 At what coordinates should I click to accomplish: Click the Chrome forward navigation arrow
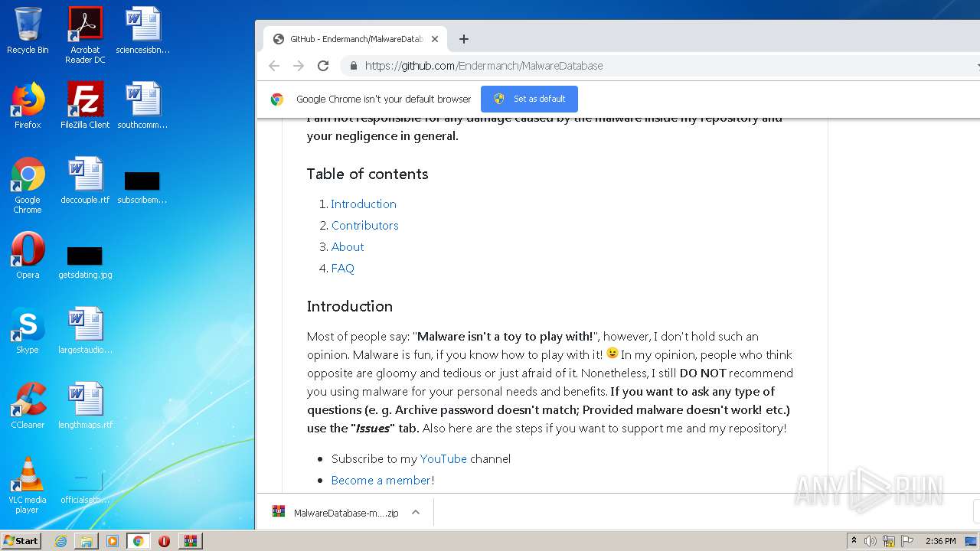click(299, 66)
